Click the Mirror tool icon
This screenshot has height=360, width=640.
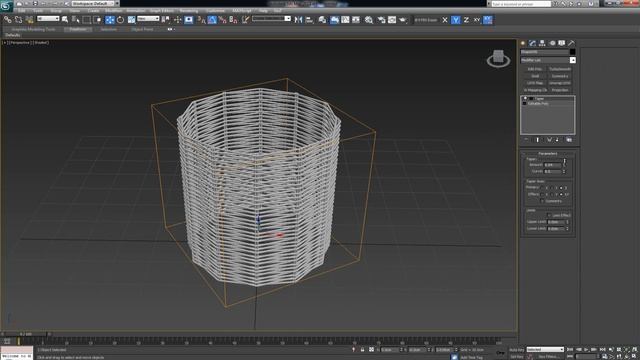pyautogui.click(x=298, y=20)
